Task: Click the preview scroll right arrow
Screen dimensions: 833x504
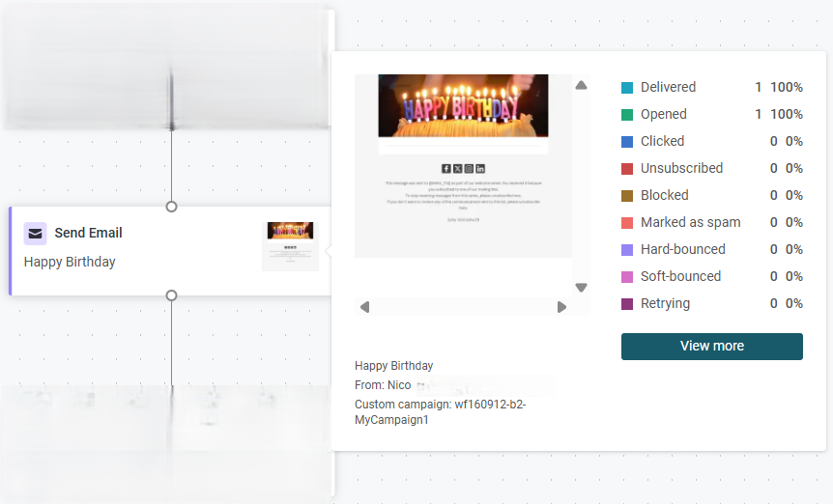Action: pyautogui.click(x=561, y=307)
